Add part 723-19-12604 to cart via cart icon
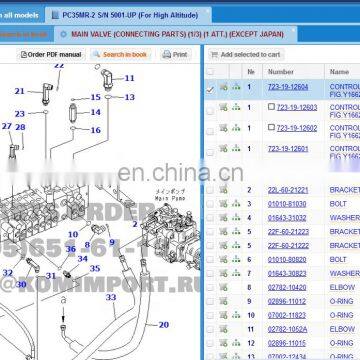 [x=223, y=87]
